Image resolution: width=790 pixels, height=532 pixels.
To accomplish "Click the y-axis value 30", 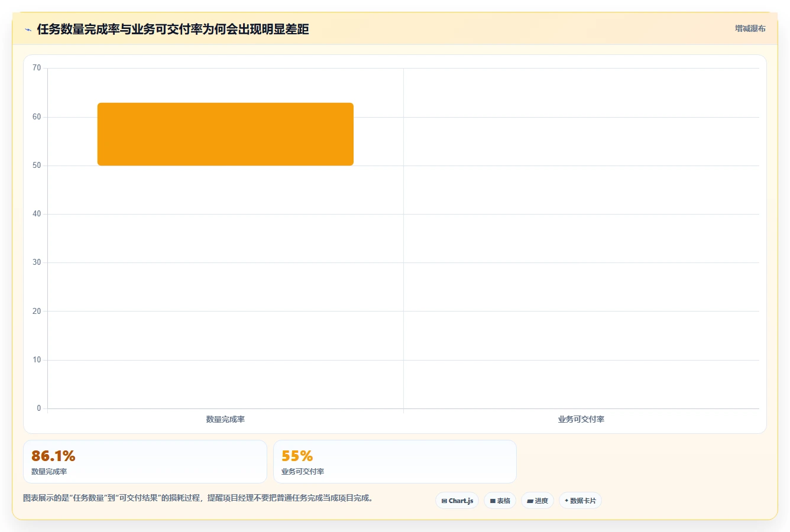I will [37, 262].
